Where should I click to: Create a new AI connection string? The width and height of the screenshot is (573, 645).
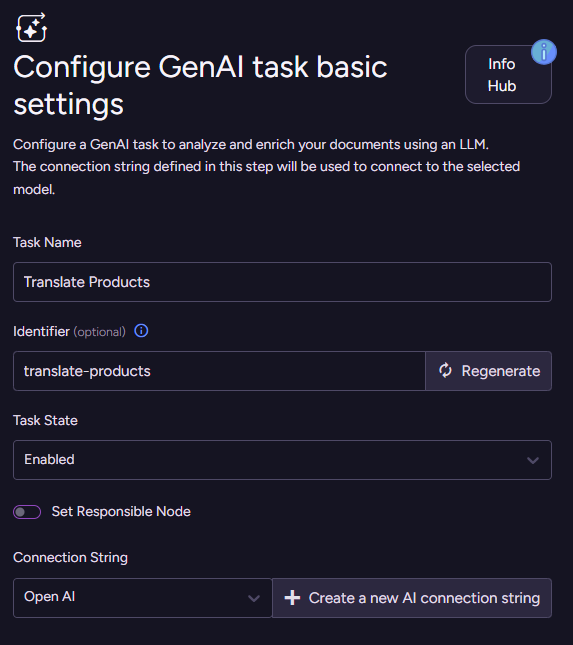[412, 598]
